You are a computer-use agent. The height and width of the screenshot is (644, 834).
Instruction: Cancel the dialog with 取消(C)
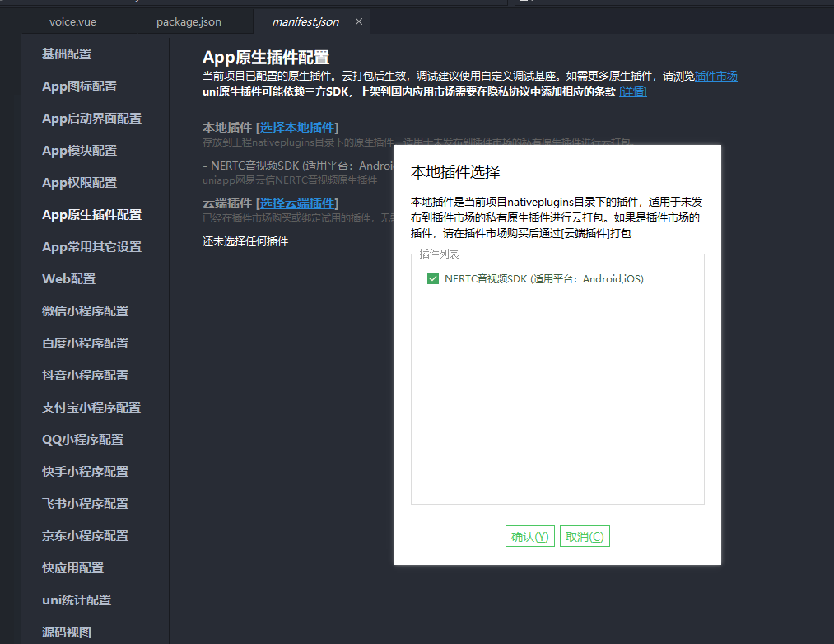585,537
